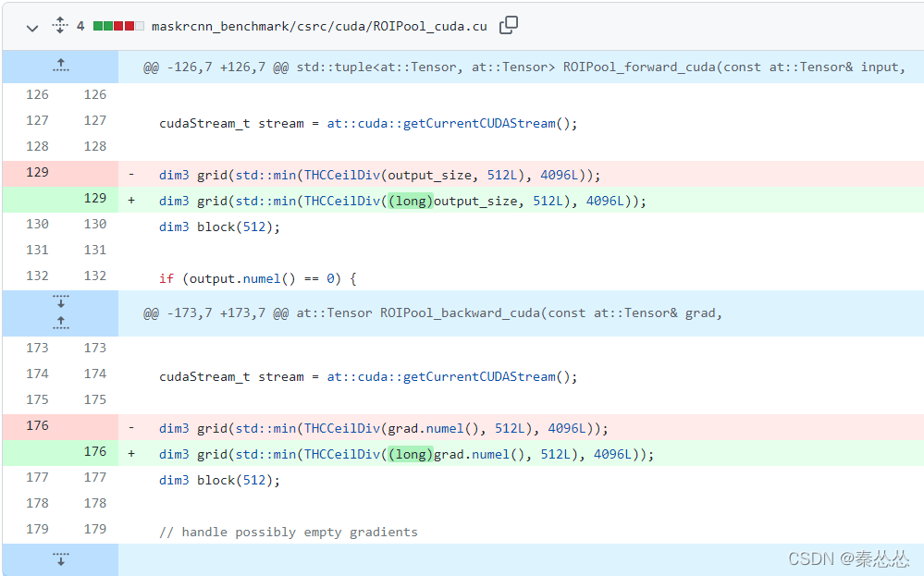The image size is (924, 576).
Task: Copy the ROIPool_cuda.cu file path
Action: click(509, 25)
